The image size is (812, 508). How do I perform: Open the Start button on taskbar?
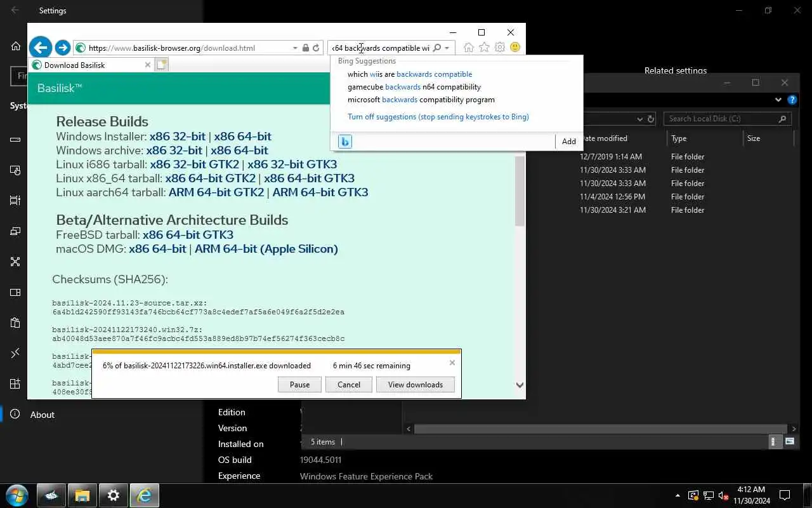17,495
